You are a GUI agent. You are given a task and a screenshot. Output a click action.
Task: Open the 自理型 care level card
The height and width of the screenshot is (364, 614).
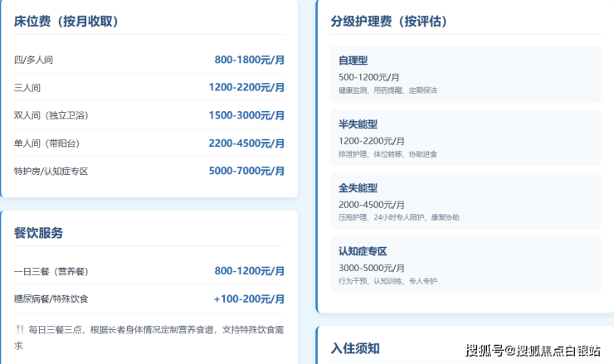466,75
